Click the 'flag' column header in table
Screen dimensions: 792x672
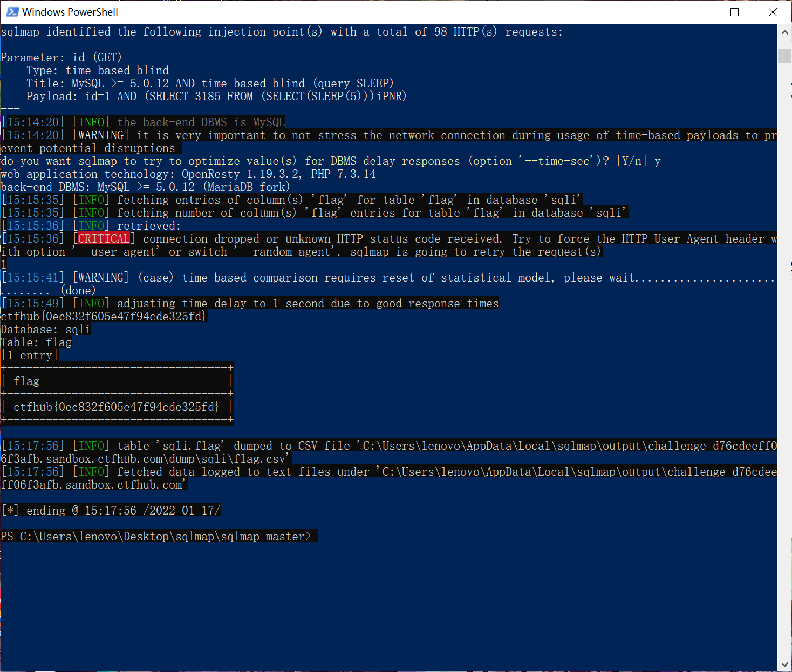pyautogui.click(x=26, y=381)
